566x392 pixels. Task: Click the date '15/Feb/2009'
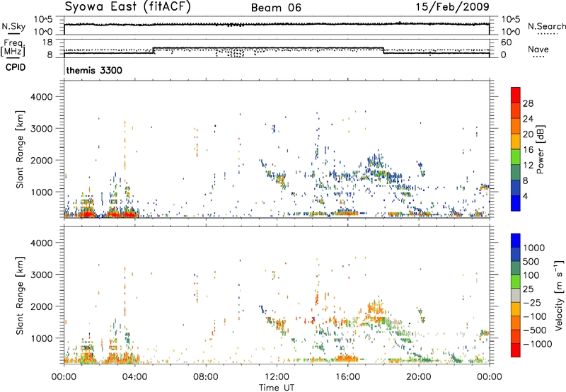pos(453,7)
